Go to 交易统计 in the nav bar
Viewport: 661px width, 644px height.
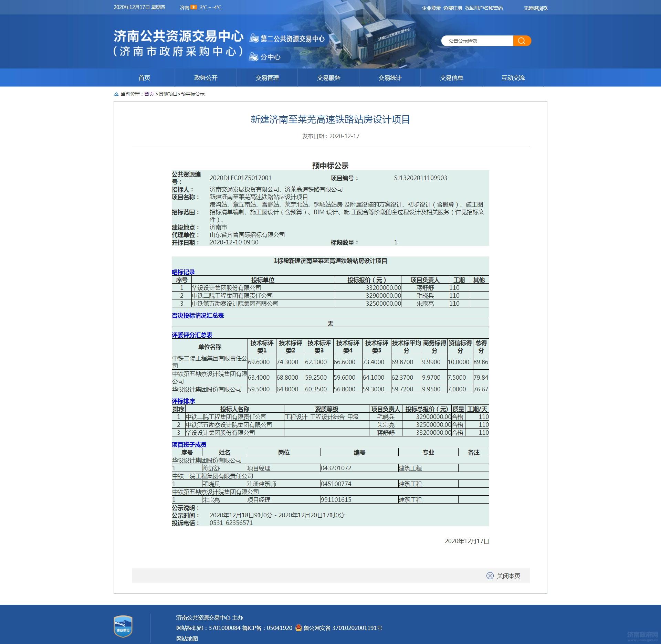pyautogui.click(x=390, y=78)
